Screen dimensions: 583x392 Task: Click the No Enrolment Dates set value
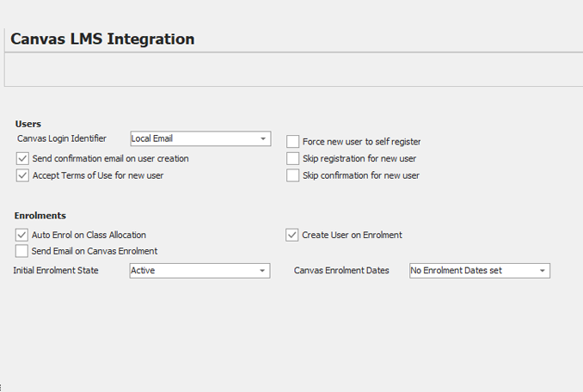coord(469,271)
